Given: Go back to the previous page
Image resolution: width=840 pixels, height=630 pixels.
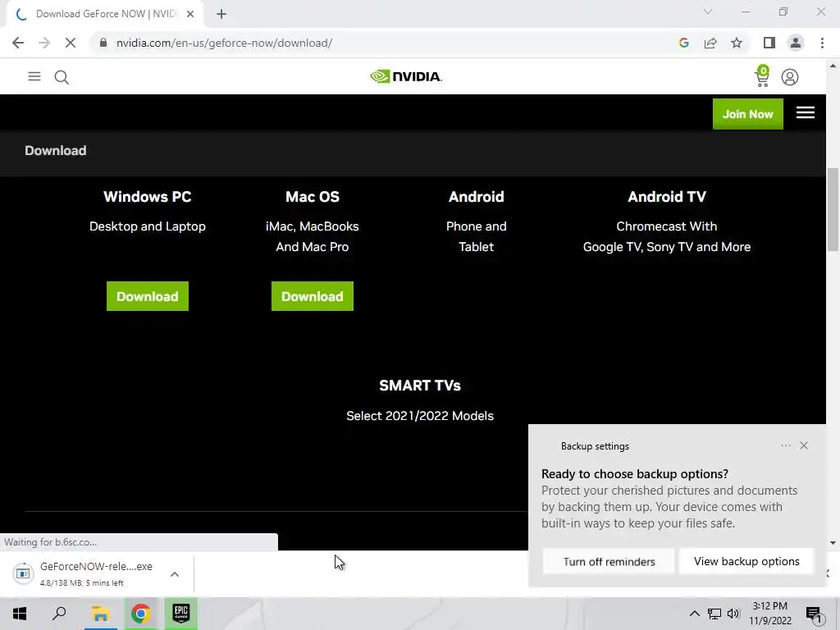Looking at the screenshot, I should click(x=18, y=43).
